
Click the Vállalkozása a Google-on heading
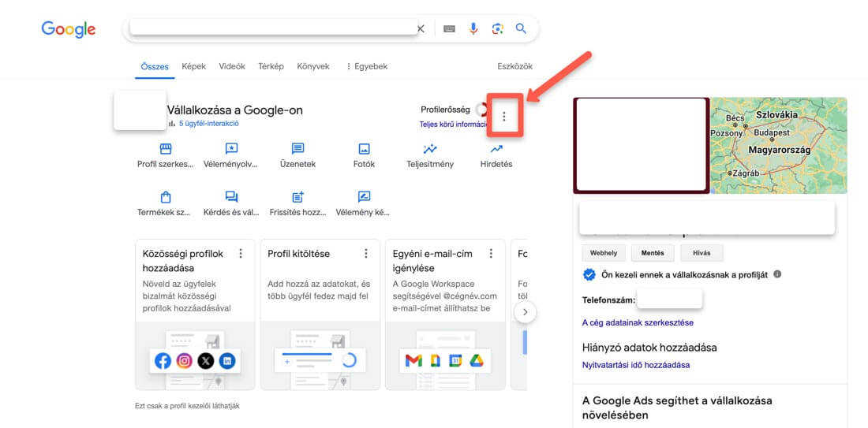tap(234, 110)
